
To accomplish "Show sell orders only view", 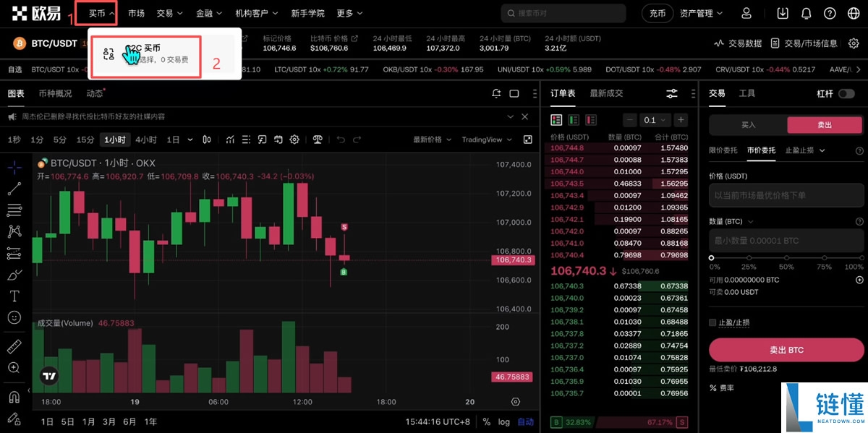I will click(591, 120).
